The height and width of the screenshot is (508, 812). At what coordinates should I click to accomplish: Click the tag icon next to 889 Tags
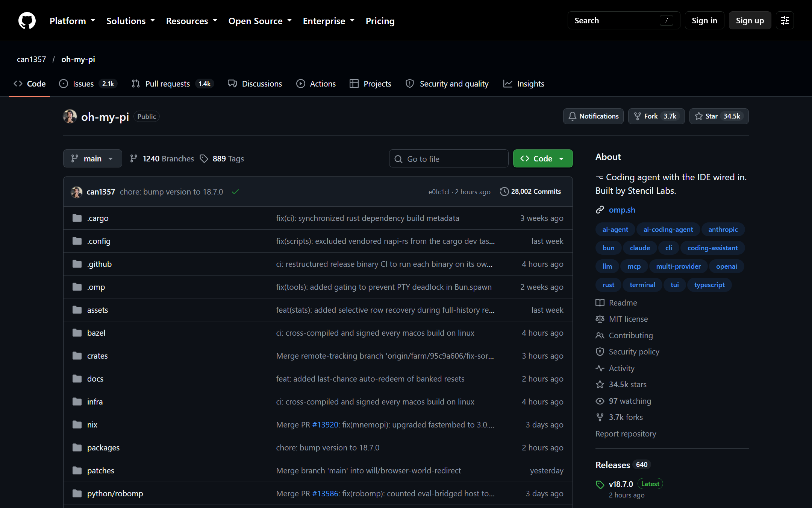click(204, 159)
